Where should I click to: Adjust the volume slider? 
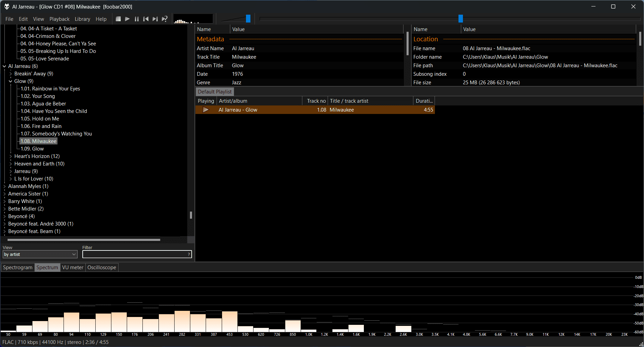(x=248, y=19)
